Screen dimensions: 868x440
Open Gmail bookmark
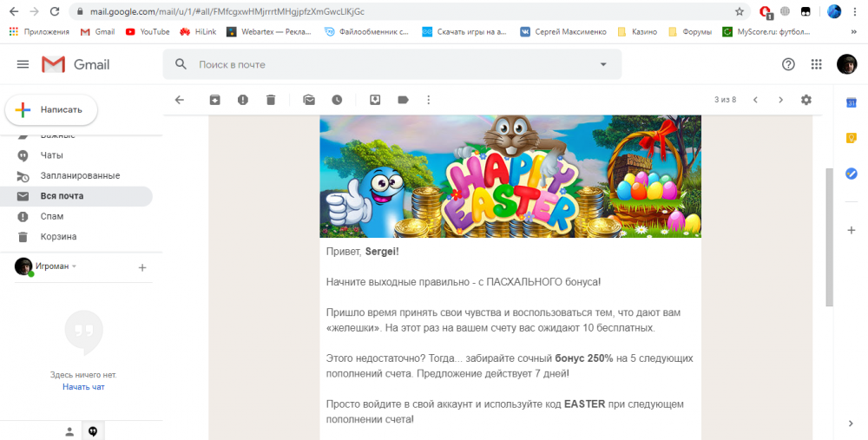click(x=97, y=32)
